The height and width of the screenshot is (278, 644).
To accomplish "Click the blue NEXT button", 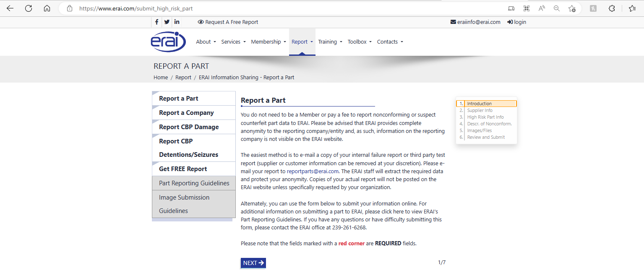I will pyautogui.click(x=253, y=263).
